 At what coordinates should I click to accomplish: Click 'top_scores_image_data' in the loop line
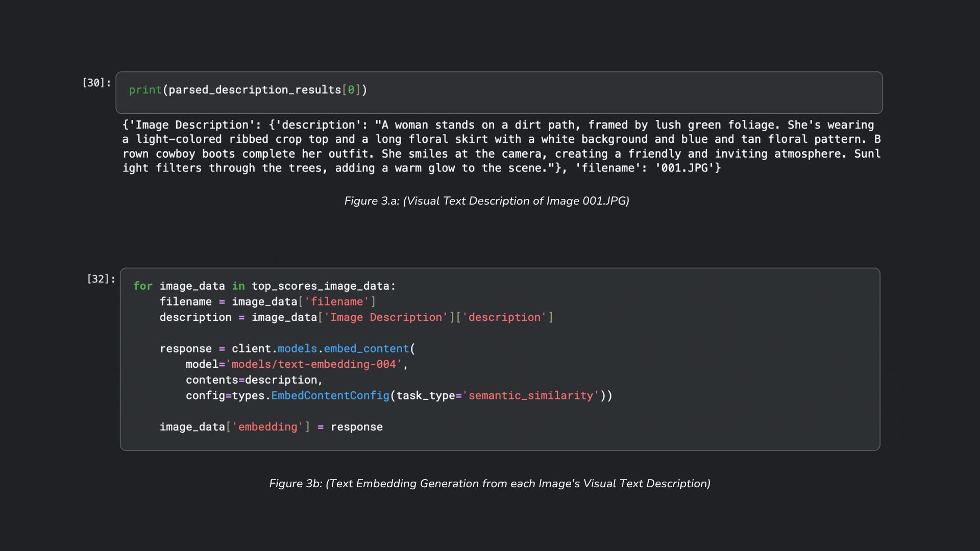coord(321,286)
